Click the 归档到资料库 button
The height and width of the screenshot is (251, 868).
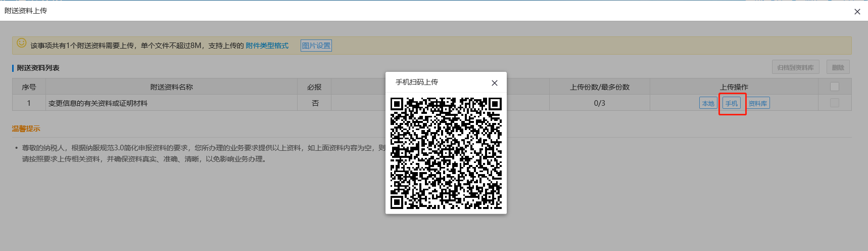pos(795,67)
